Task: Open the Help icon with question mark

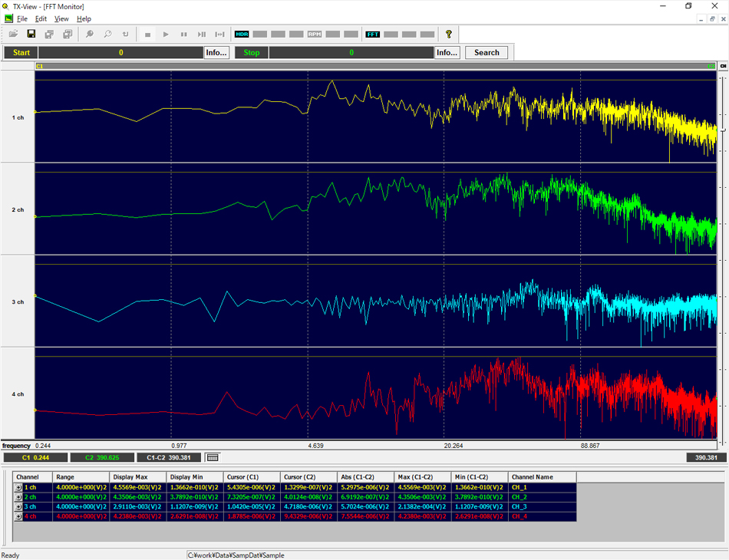Action: click(x=449, y=34)
